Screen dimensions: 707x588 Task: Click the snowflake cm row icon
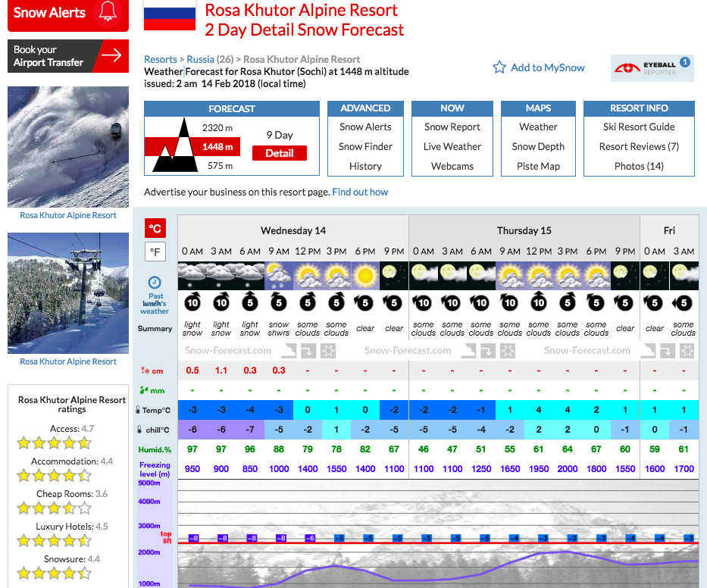point(145,371)
